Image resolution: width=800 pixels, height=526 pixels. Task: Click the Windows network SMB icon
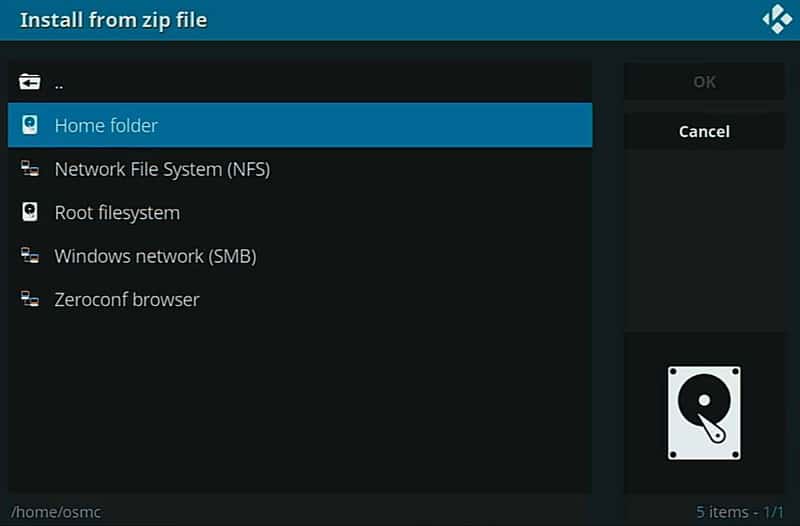pos(30,255)
